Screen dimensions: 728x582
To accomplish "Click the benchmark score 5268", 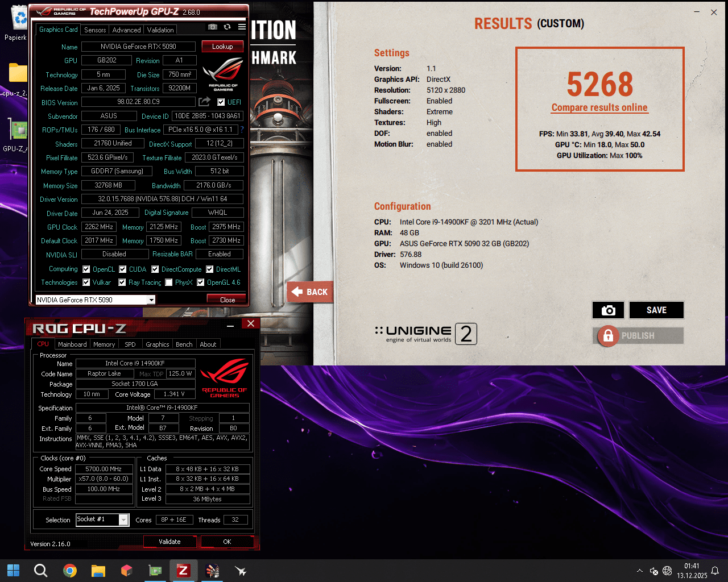I will pyautogui.click(x=599, y=84).
